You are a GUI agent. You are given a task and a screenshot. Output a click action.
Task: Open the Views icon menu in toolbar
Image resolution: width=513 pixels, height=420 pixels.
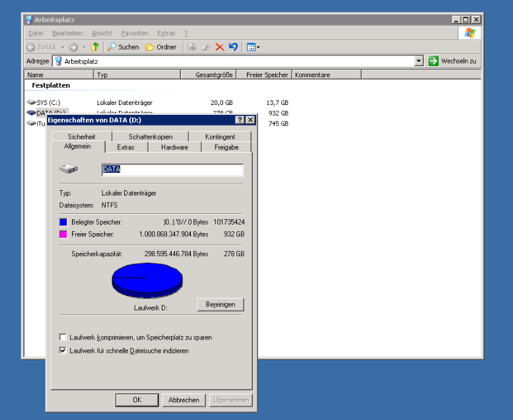(x=253, y=47)
